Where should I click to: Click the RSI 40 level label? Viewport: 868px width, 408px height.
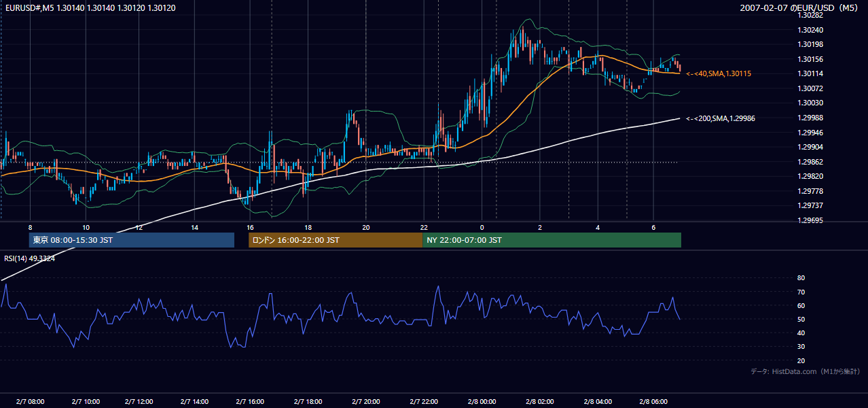point(801,333)
